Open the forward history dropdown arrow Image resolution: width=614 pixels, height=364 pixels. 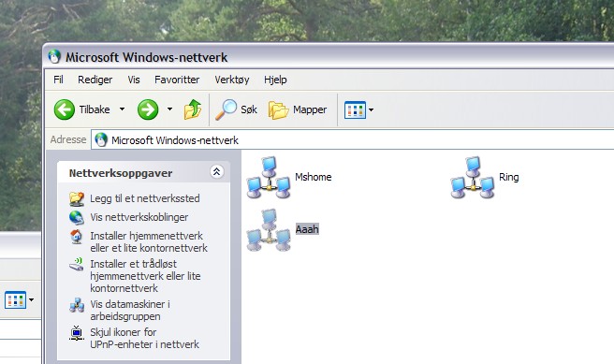pos(169,109)
